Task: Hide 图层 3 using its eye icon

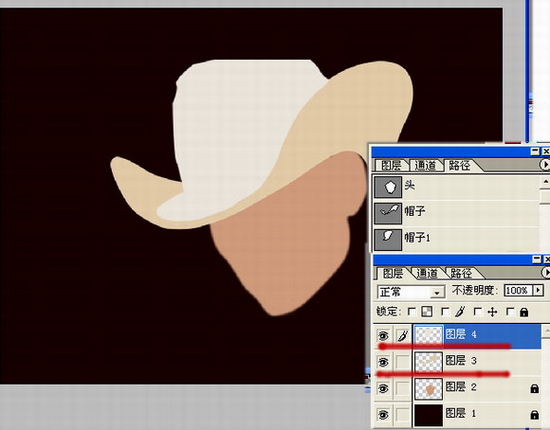Action: pyautogui.click(x=383, y=362)
